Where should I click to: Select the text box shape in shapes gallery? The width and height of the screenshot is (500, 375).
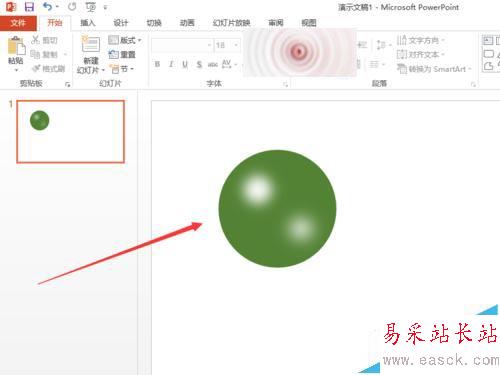[x=487, y=41]
